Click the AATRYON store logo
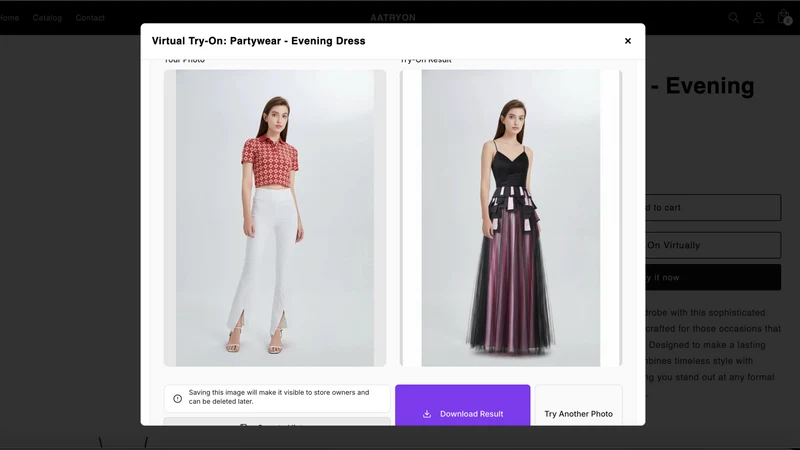 click(393, 17)
